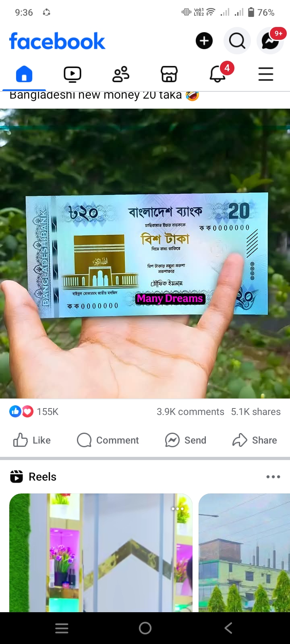Tap the Android back navigation arrow
Screen dimensions: 290x644
(228, 628)
